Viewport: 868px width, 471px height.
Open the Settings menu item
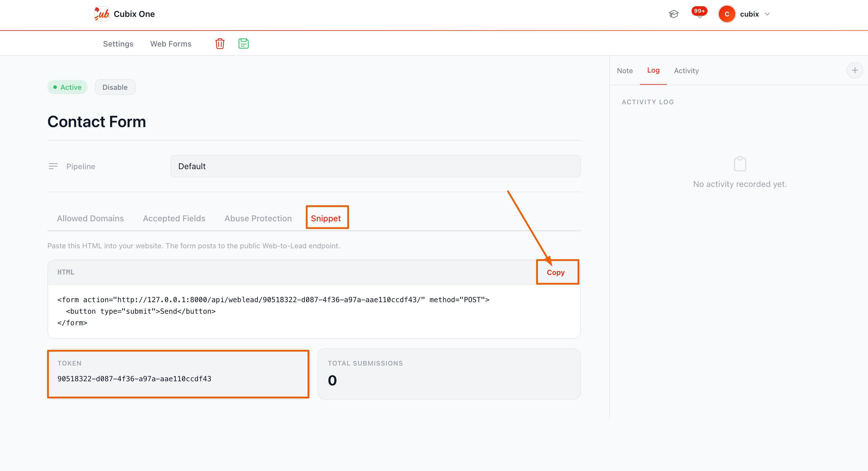(x=118, y=44)
